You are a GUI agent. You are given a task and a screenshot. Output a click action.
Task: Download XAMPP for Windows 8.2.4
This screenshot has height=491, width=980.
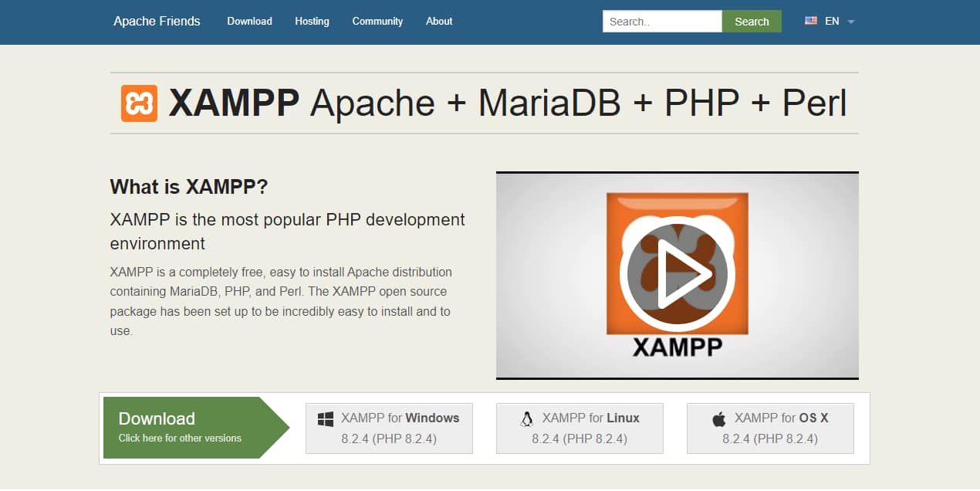pyautogui.click(x=389, y=427)
